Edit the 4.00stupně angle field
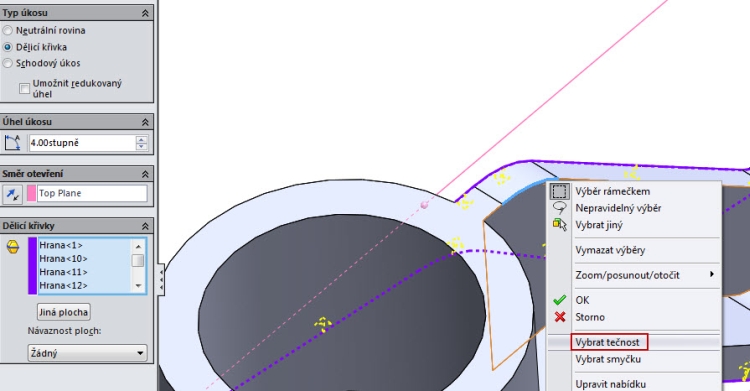The image size is (750, 391). pos(82,143)
